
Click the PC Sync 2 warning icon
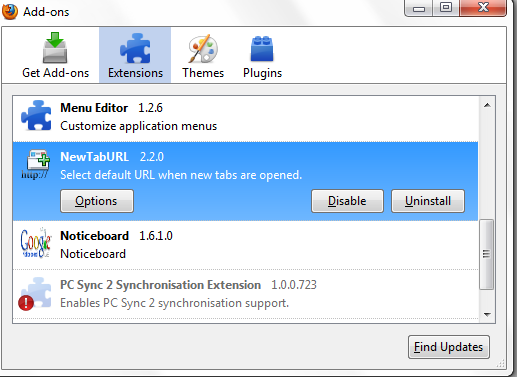click(x=26, y=303)
